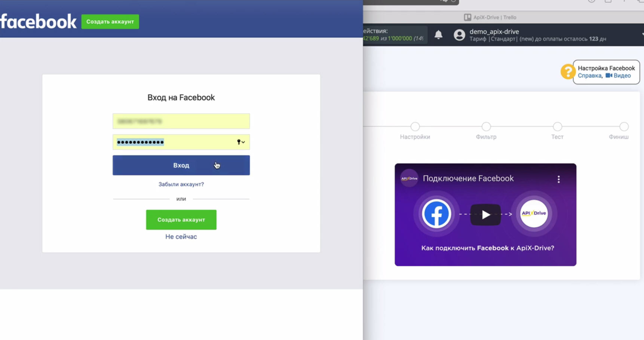Click ApiX-Drive channel avatar in video

(409, 178)
